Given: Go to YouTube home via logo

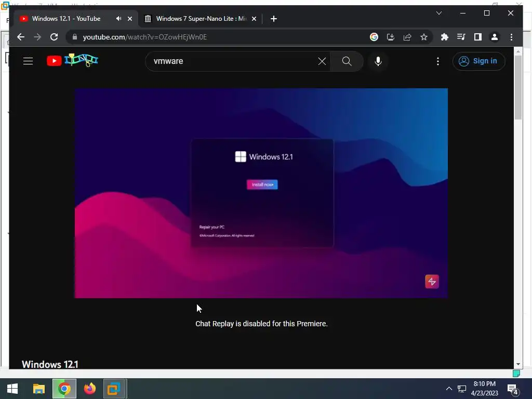Looking at the screenshot, I should click(x=72, y=61).
